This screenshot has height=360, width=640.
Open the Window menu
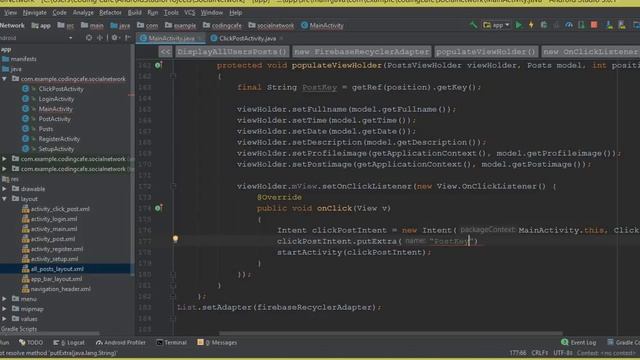tap(212, 13)
